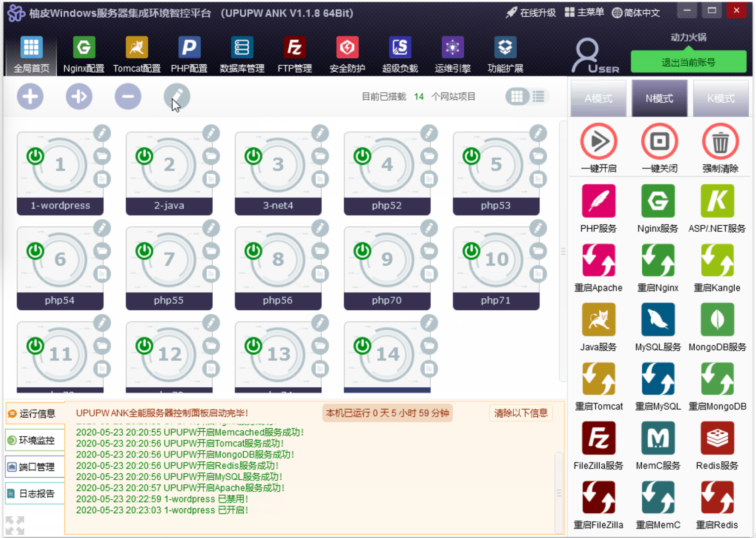This screenshot has height=538, width=756.
Task: Toggle MongoDB服务 leaf icon
Action: (717, 320)
